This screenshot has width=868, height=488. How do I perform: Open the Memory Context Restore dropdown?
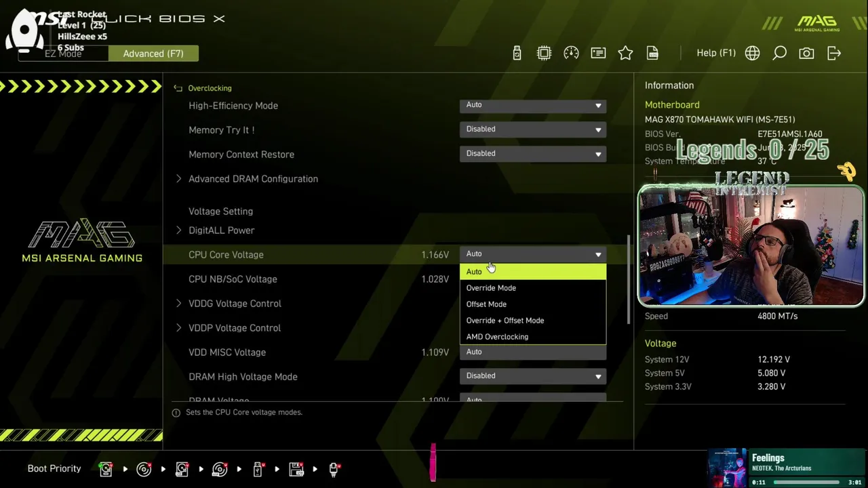pyautogui.click(x=533, y=154)
